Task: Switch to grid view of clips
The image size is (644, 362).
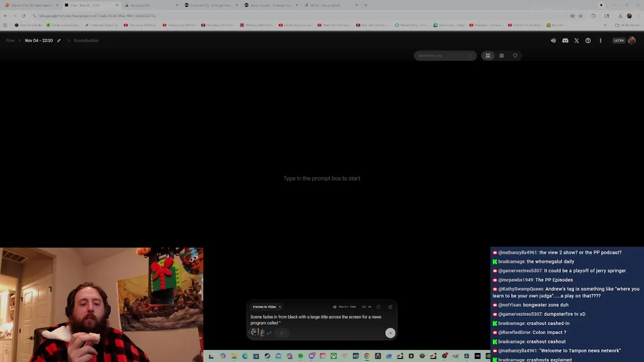Action: pos(488,55)
